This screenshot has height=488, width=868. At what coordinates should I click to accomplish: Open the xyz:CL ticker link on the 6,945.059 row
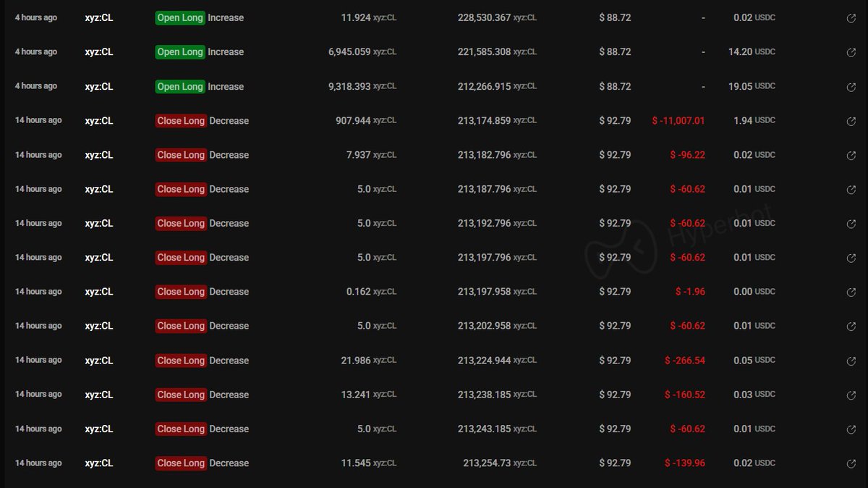(x=99, y=52)
